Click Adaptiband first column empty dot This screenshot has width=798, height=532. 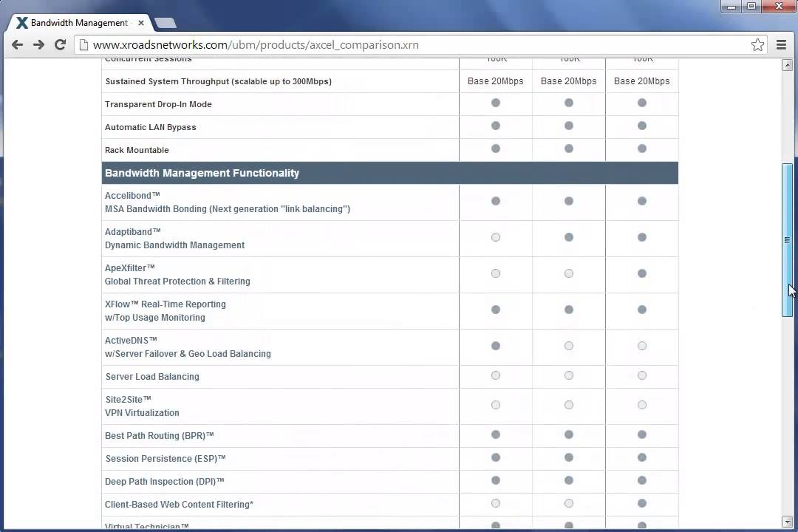pos(496,237)
